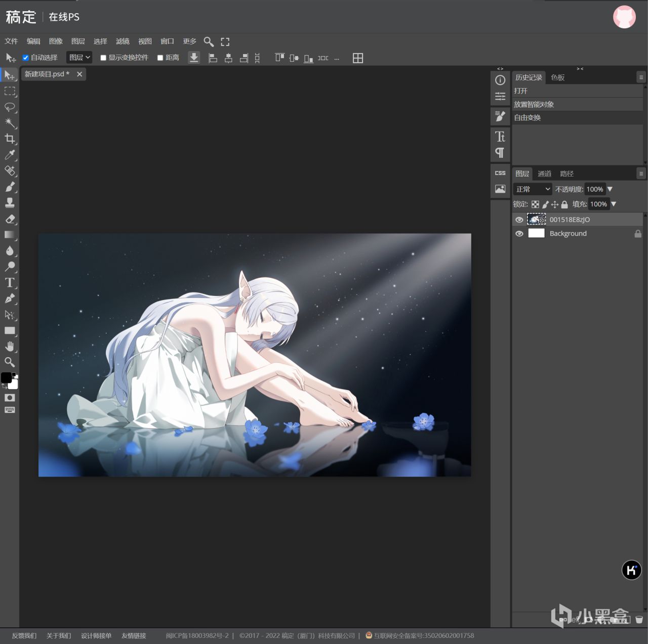Switch to the 通道 tab
The width and height of the screenshot is (648, 644).
point(544,174)
